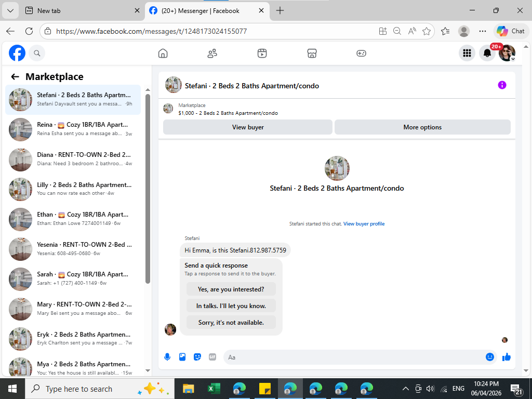Open the Stefani conversation in list
Screen dimensions: 532x399
(x=73, y=100)
